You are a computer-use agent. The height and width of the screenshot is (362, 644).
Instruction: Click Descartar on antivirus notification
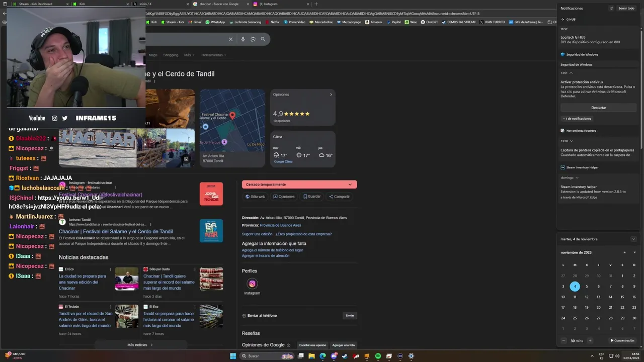[599, 108]
